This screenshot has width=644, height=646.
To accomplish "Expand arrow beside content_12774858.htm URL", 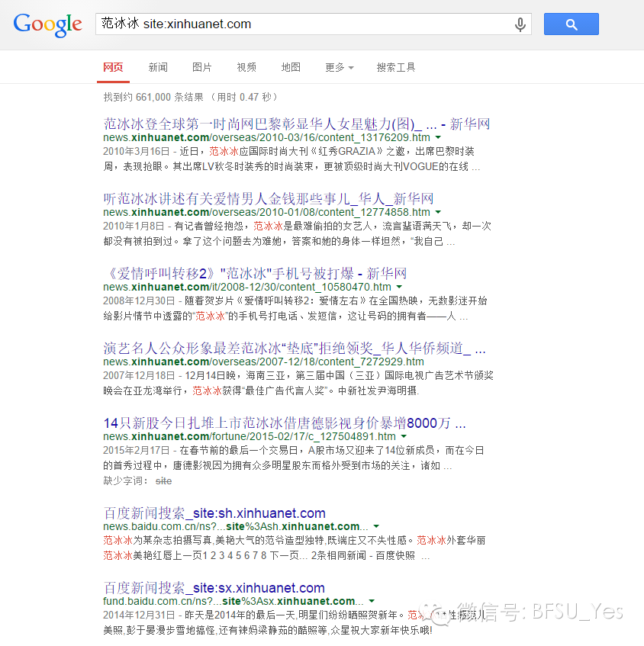I will 438,212.
